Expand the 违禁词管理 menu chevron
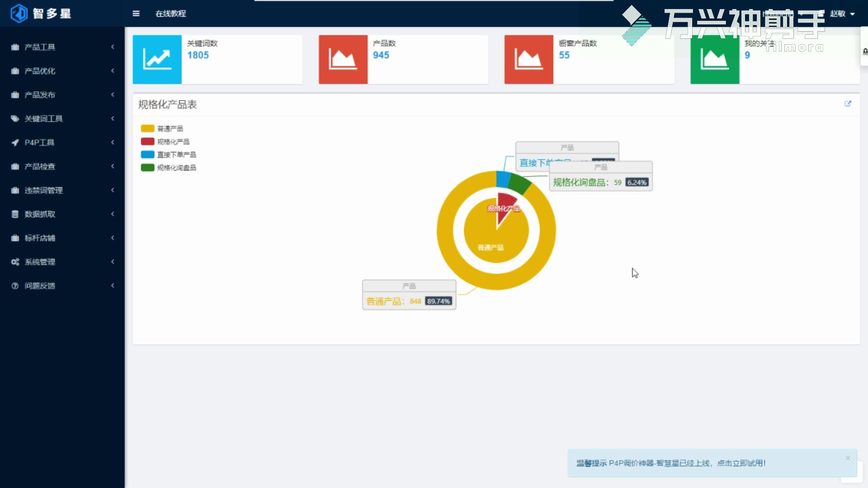Viewport: 868px width, 488px height. point(113,191)
